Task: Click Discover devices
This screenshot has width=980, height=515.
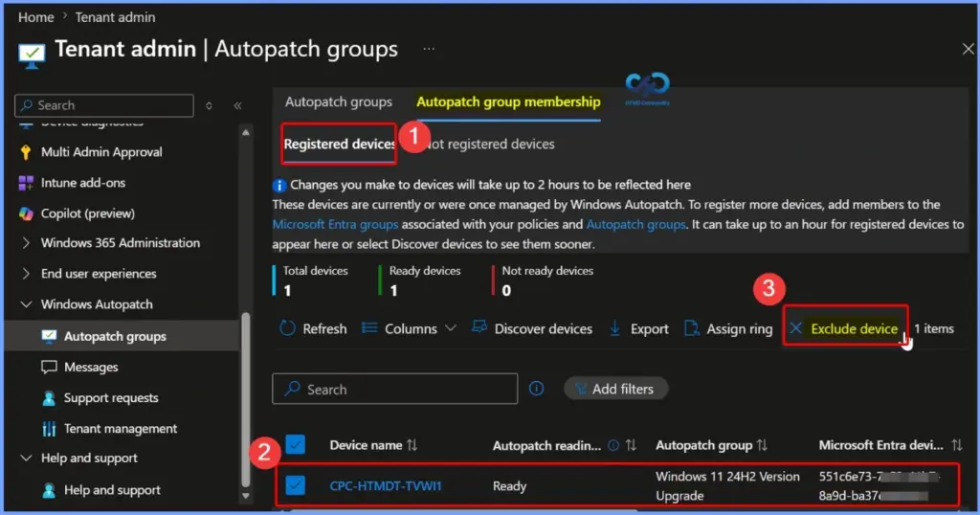Action: point(532,328)
